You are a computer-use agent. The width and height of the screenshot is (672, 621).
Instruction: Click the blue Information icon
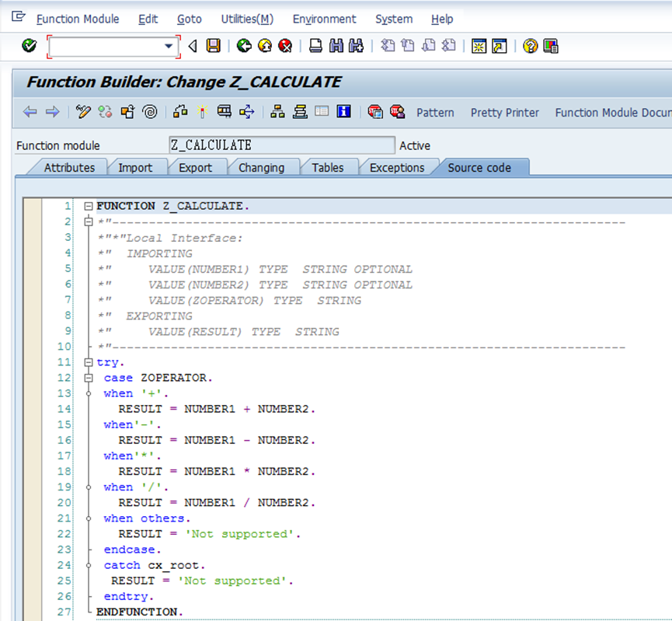point(343,113)
